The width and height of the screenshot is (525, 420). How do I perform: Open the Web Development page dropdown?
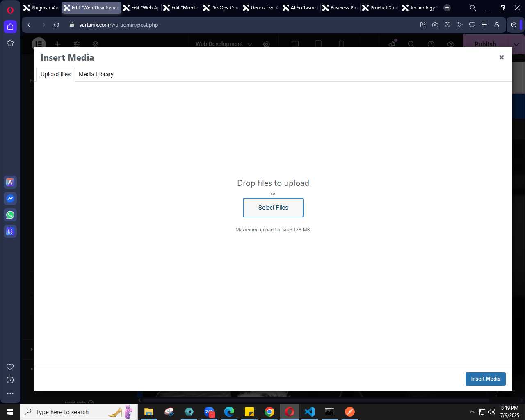[x=224, y=43]
